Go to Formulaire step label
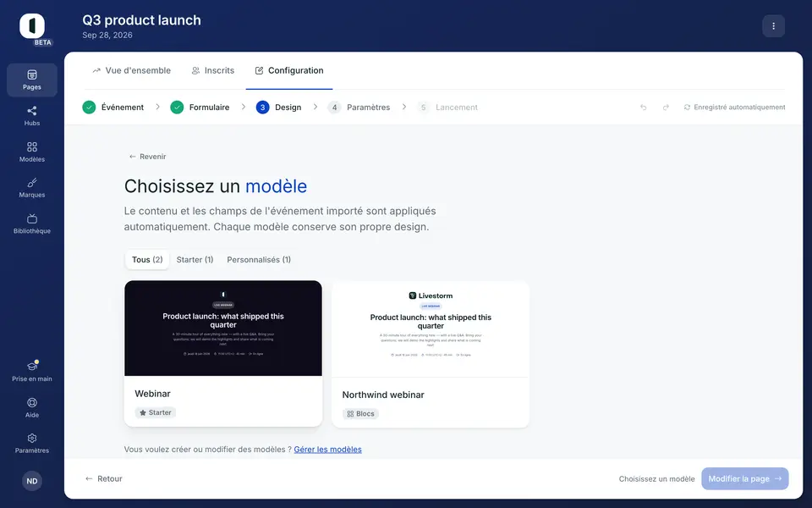812x508 pixels. 209,108
